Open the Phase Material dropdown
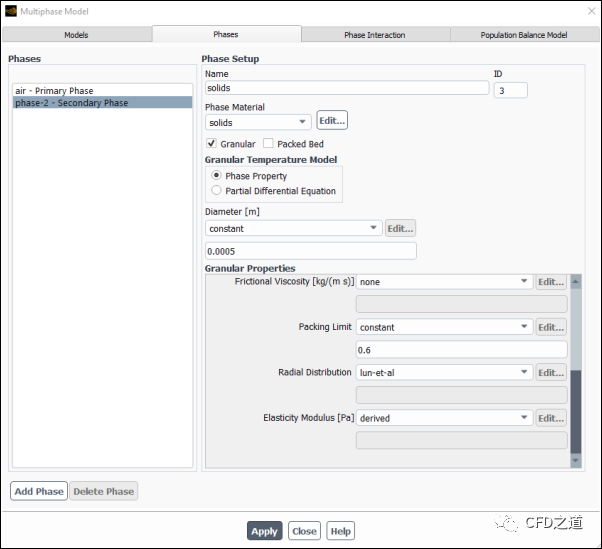602x549 pixels. point(258,122)
